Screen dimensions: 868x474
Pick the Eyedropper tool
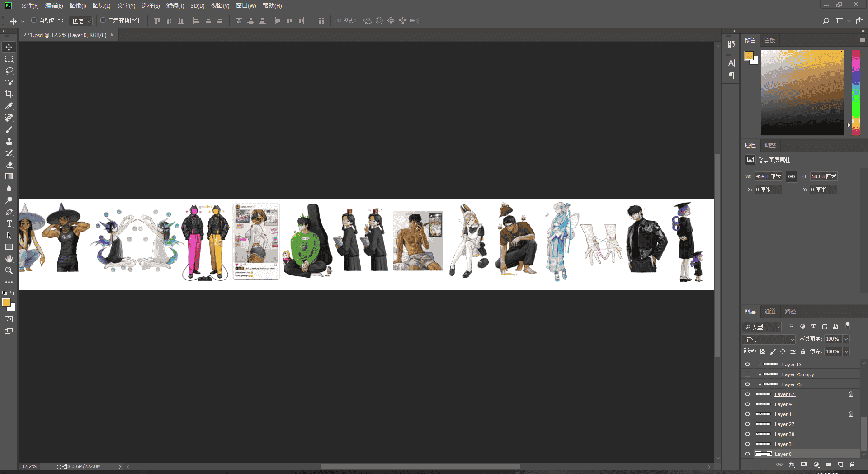click(x=9, y=106)
